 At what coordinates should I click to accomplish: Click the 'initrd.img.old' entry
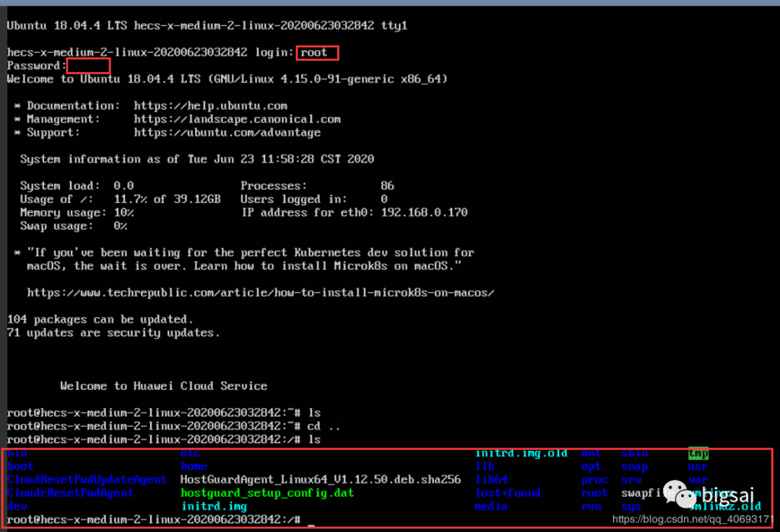coord(521,453)
